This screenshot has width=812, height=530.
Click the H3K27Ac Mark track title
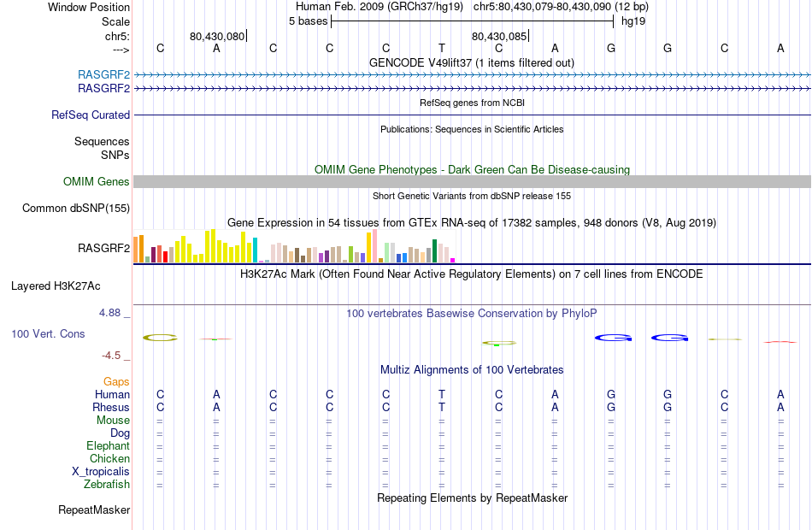click(472, 274)
